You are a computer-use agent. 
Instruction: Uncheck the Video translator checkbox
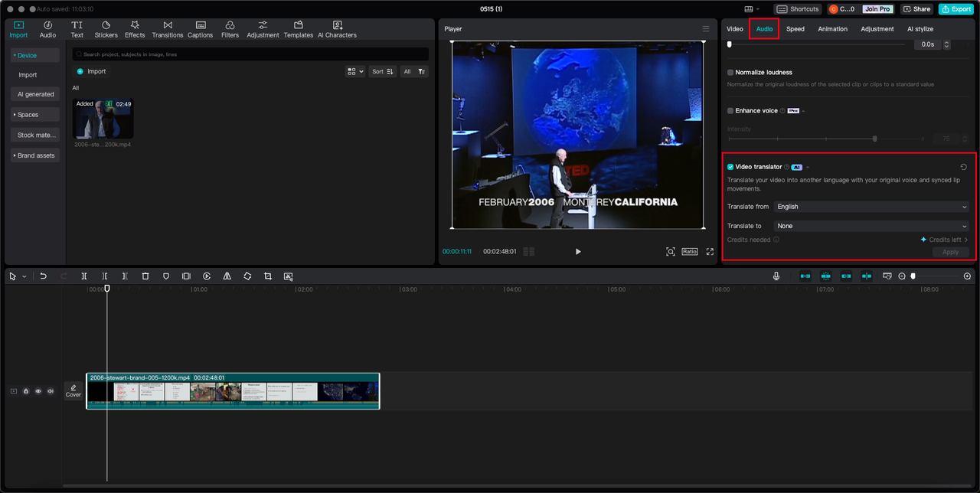click(730, 167)
